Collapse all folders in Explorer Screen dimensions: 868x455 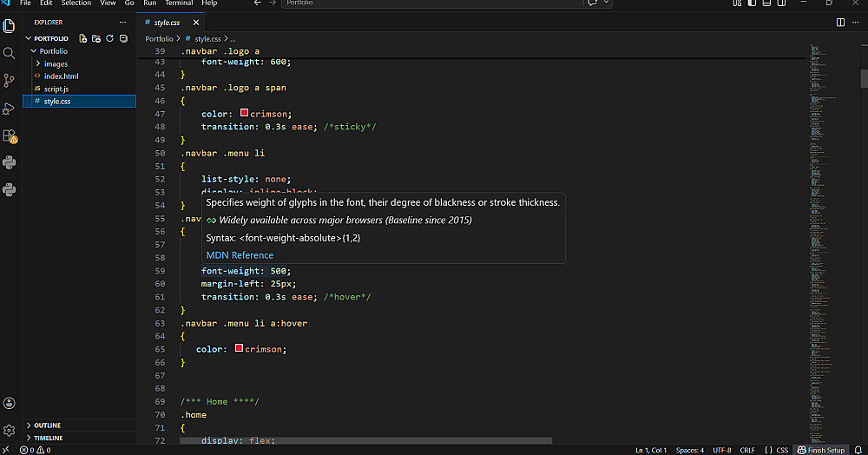click(124, 38)
